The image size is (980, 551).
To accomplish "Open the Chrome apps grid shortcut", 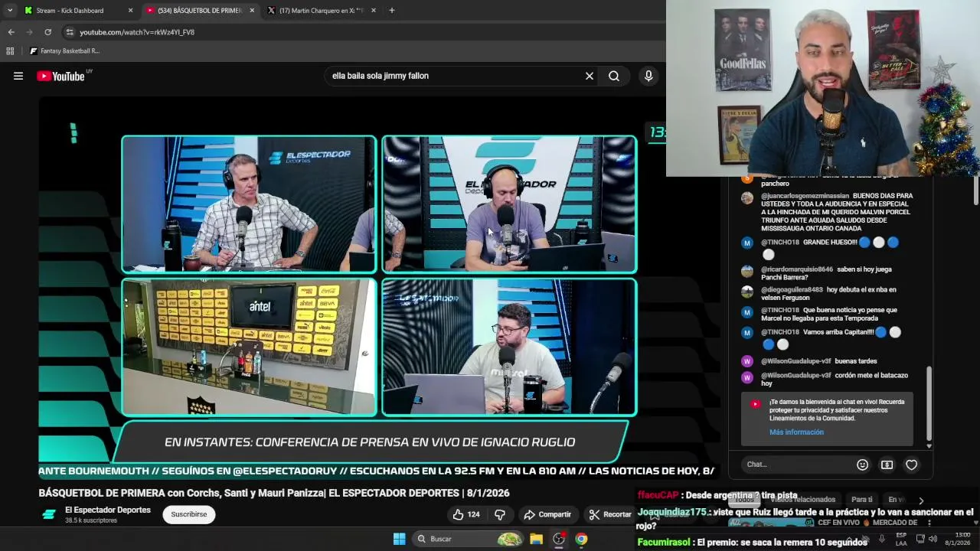I will point(10,51).
